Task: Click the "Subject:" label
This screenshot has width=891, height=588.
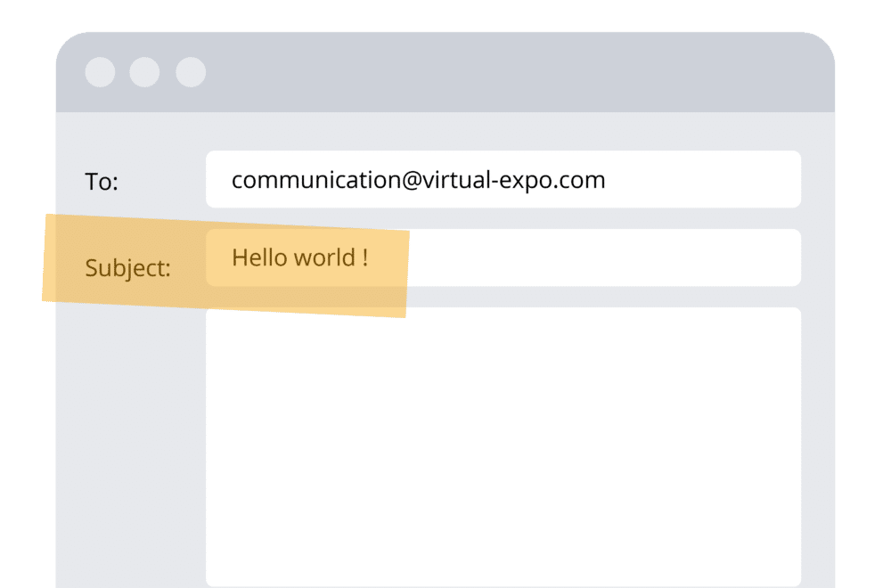Action: pos(127,267)
